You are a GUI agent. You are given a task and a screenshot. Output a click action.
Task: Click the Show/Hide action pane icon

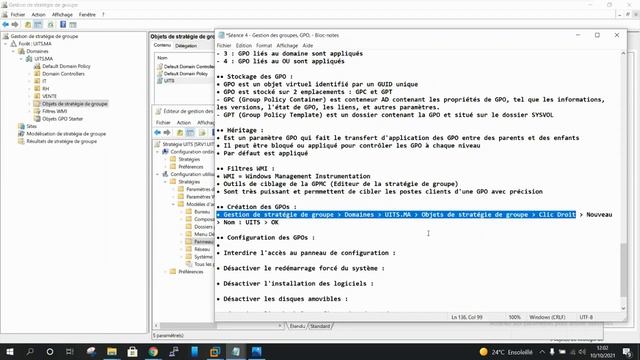click(73, 24)
